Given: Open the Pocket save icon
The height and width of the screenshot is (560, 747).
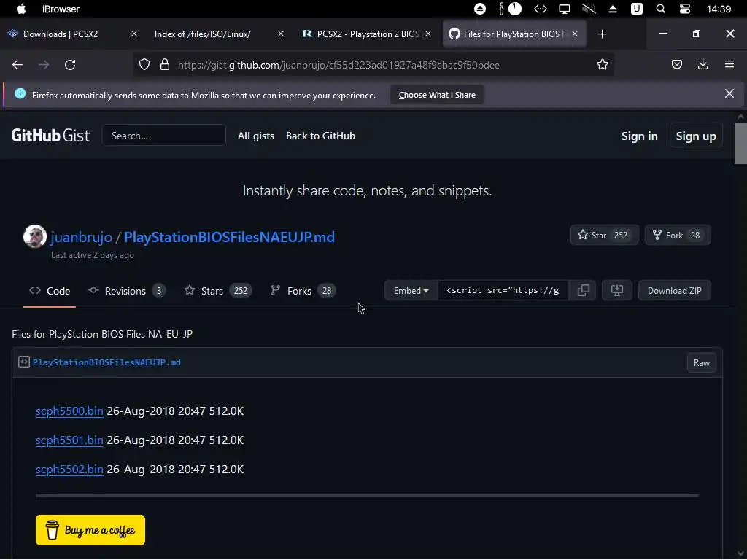Looking at the screenshot, I should point(676,64).
